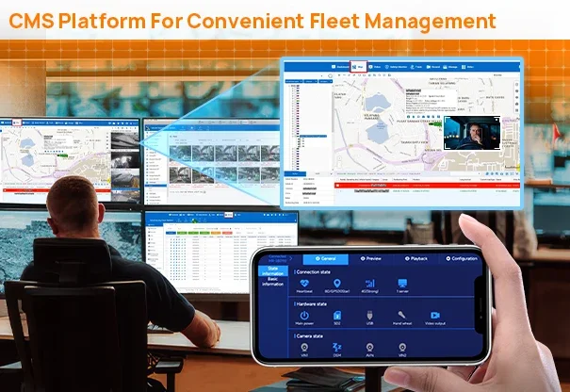This screenshot has height=392, width=570.
Task: Tap the GPS location pin icon
Action: [x=337, y=284]
